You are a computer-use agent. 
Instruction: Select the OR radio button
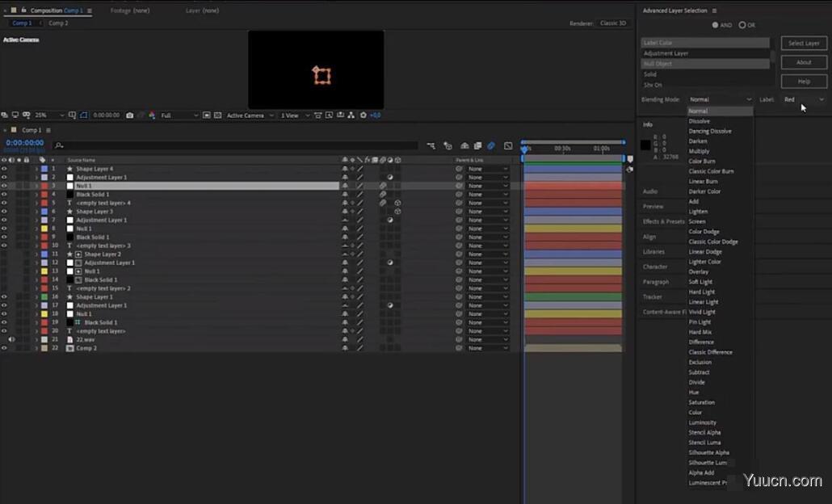pyautogui.click(x=742, y=25)
